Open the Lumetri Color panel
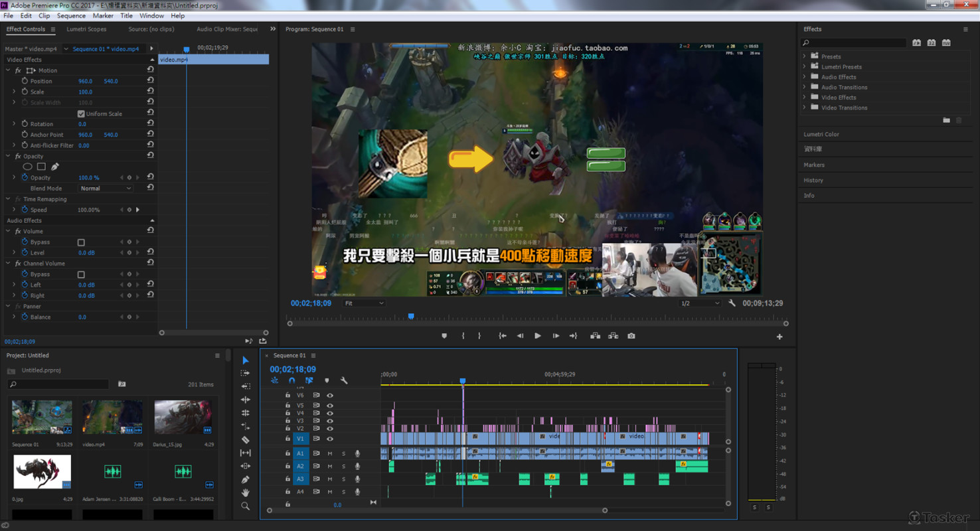This screenshot has width=980, height=531. [821, 134]
